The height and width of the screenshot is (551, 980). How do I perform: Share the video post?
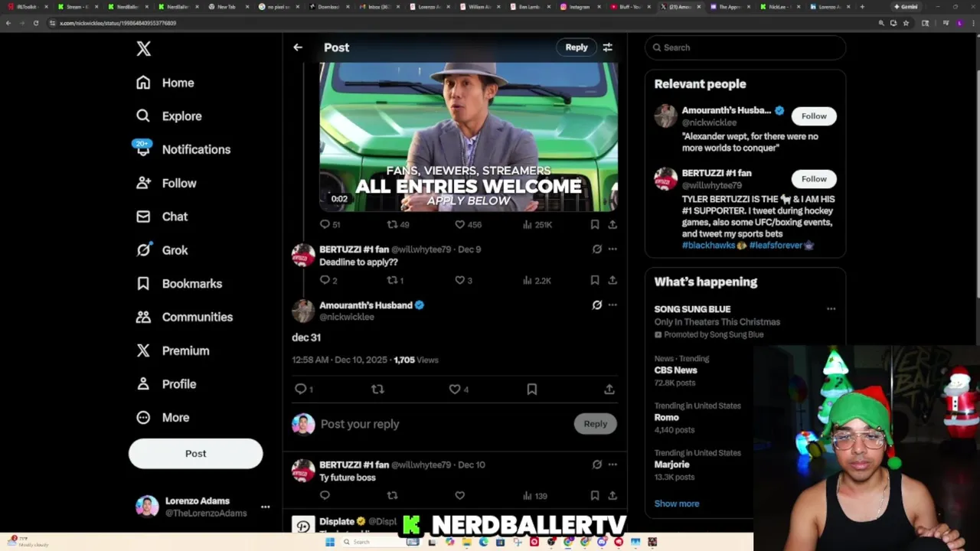(x=612, y=224)
